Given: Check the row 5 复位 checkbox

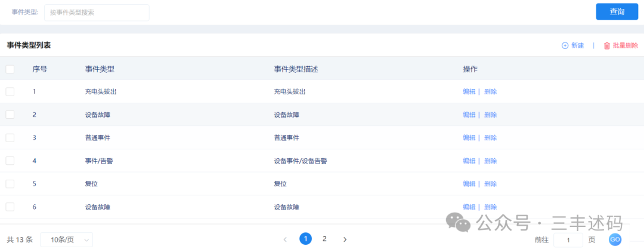Looking at the screenshot, I should click(x=10, y=184).
